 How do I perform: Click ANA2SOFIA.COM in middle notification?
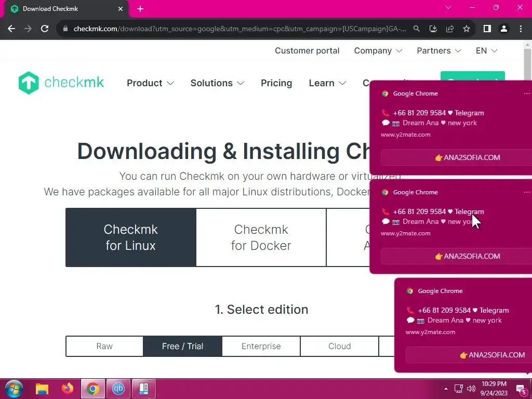[x=468, y=256]
